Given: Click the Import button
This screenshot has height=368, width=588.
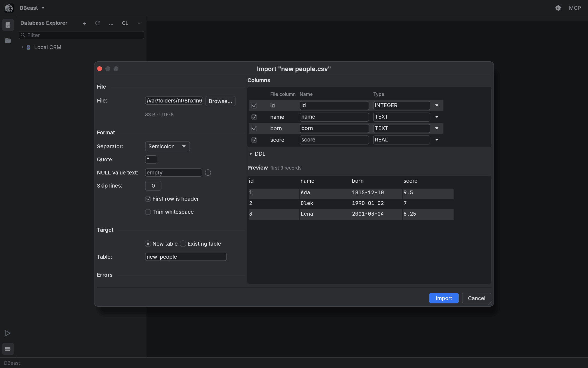Looking at the screenshot, I should click(x=444, y=298).
